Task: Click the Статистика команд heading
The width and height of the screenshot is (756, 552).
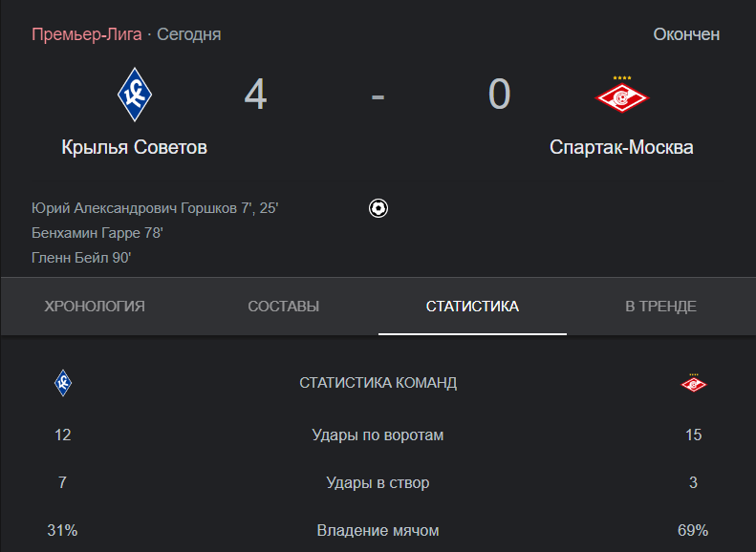Action: [378, 383]
